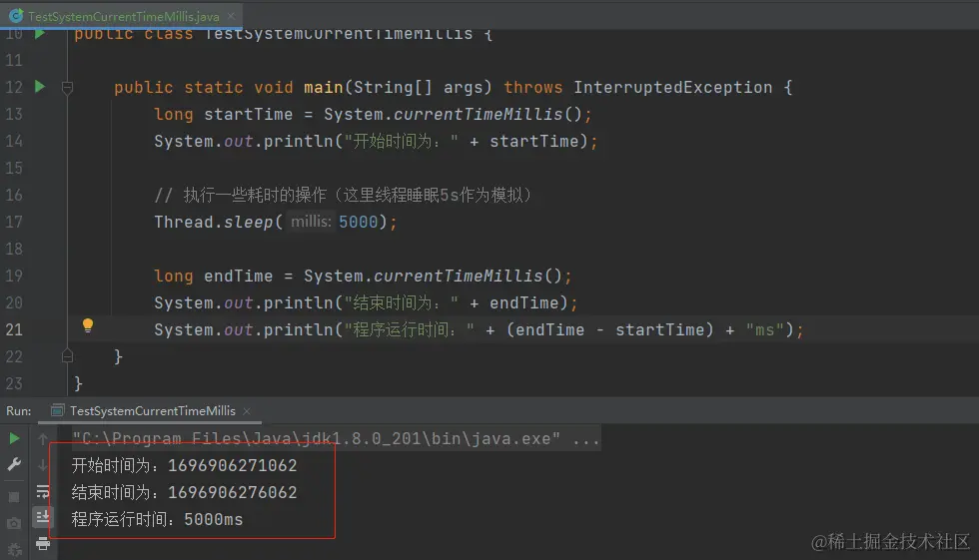The width and height of the screenshot is (979, 560).
Task: Click the "ms" string literal on line 21
Action: [x=765, y=329]
